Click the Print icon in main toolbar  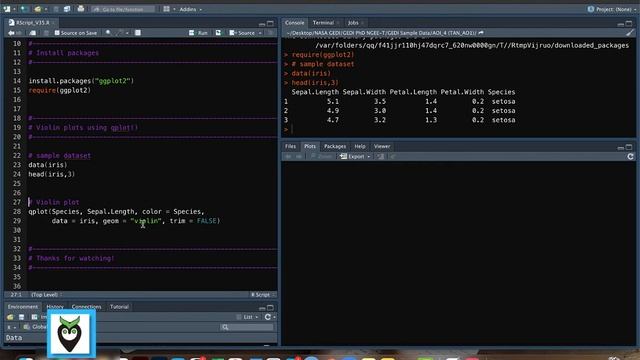[81, 9]
